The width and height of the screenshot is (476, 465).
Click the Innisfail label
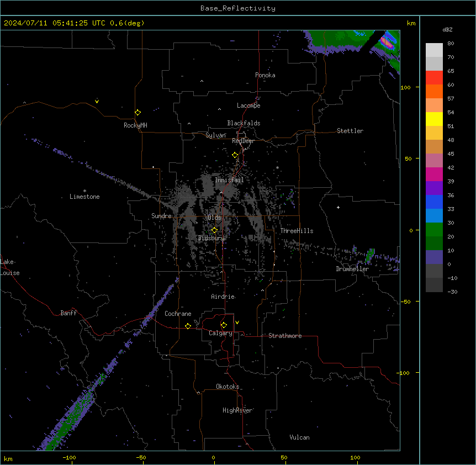pos(229,180)
